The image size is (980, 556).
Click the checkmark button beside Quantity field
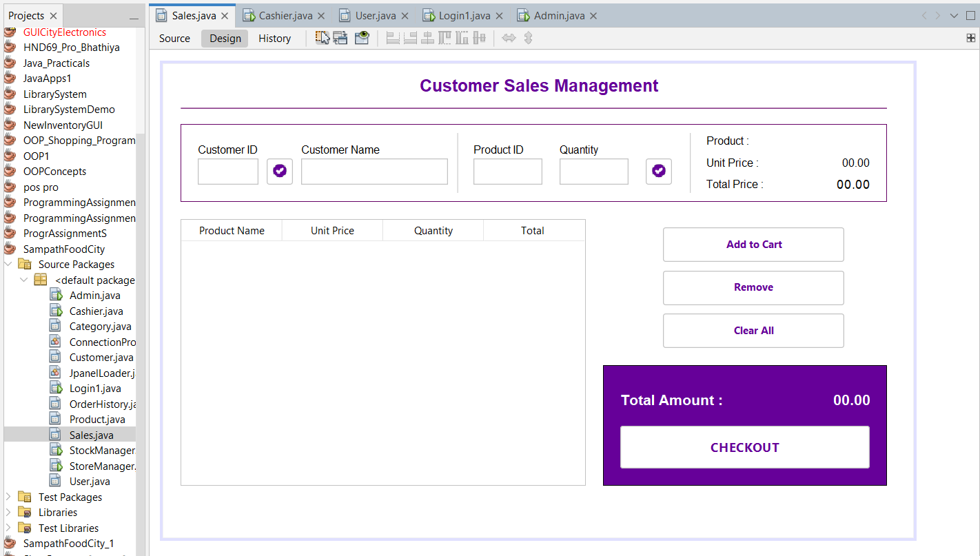pos(659,171)
